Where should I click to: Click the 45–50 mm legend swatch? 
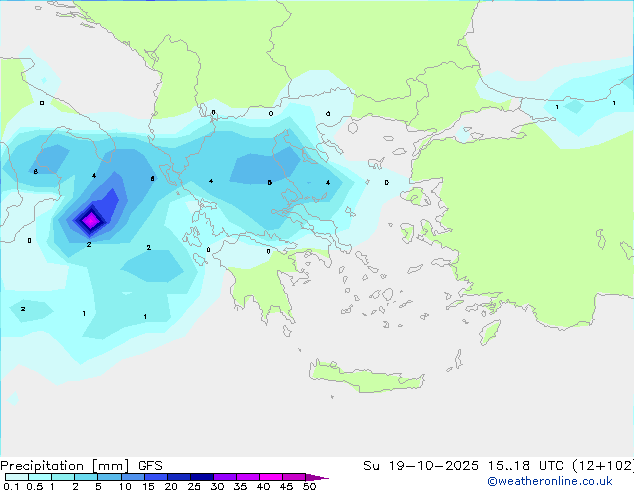294,477
